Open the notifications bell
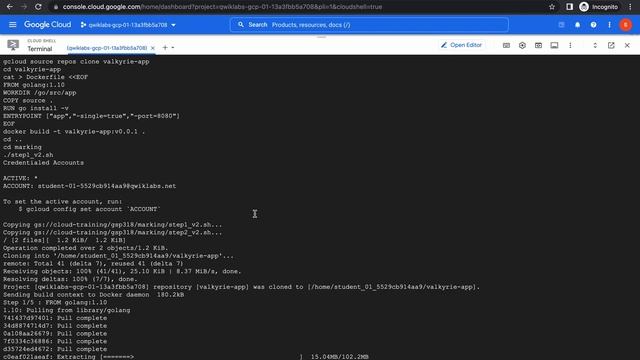Image resolution: width=640 pixels, height=360 pixels. [578, 25]
